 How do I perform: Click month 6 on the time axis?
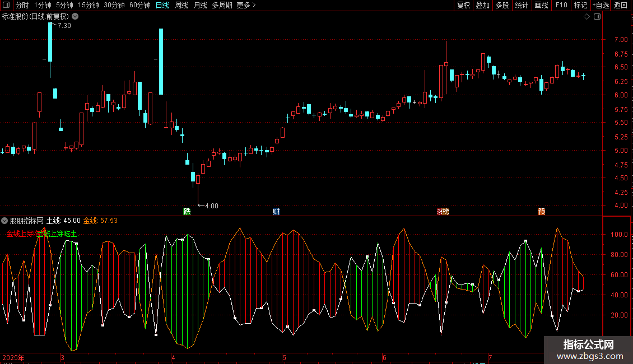(x=384, y=357)
